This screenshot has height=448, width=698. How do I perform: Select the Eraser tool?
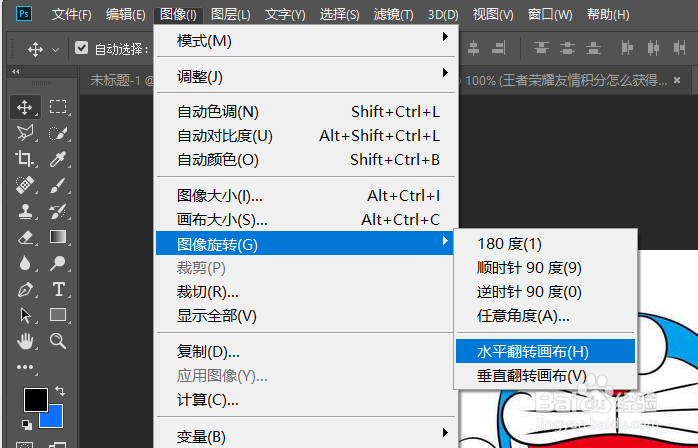pyautogui.click(x=25, y=237)
